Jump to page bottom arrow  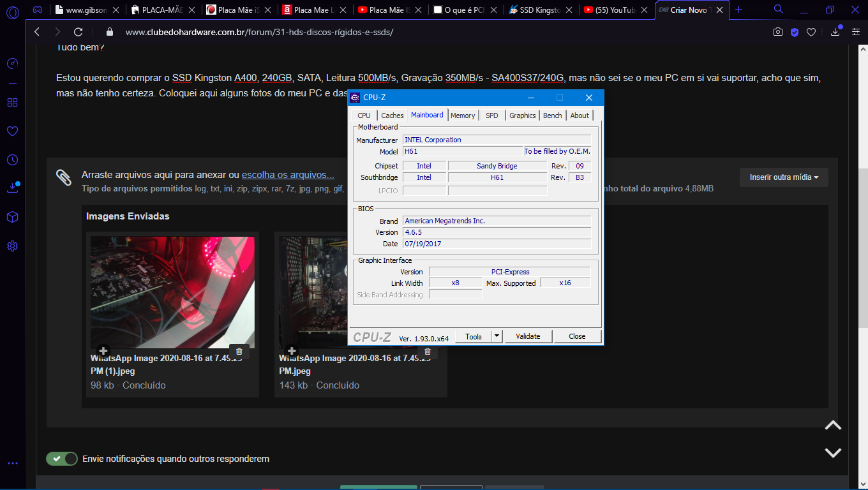[x=833, y=452]
